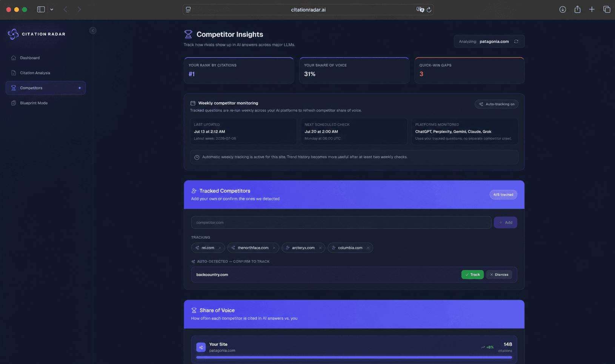615x364 pixels.
Task: Remove rei.com from tracking
Action: tap(220, 248)
